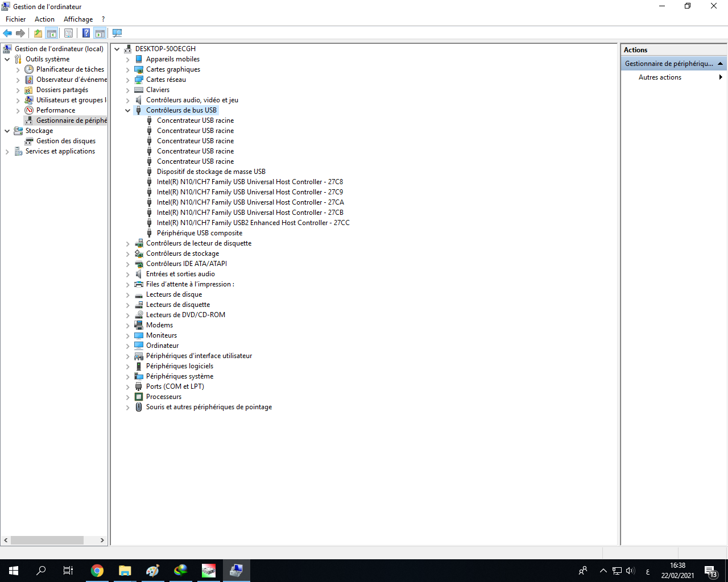Viewport: 728px width, 582px height.
Task: Collapse the DESKTOP-50OECGH root node
Action: [x=117, y=49]
